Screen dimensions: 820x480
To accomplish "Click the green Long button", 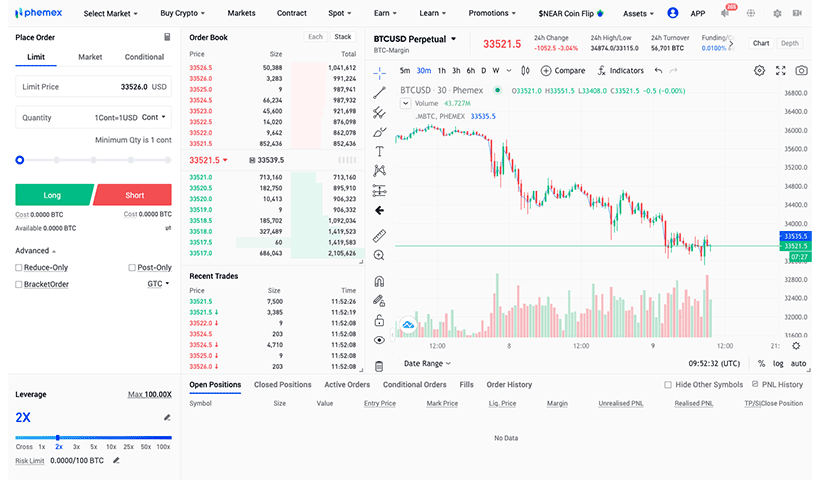I will coord(53,195).
